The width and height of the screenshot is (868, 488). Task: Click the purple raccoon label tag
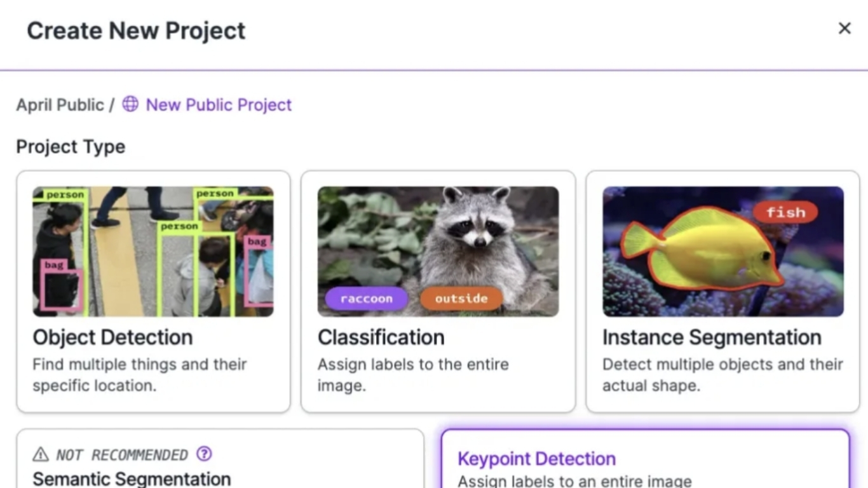click(366, 299)
